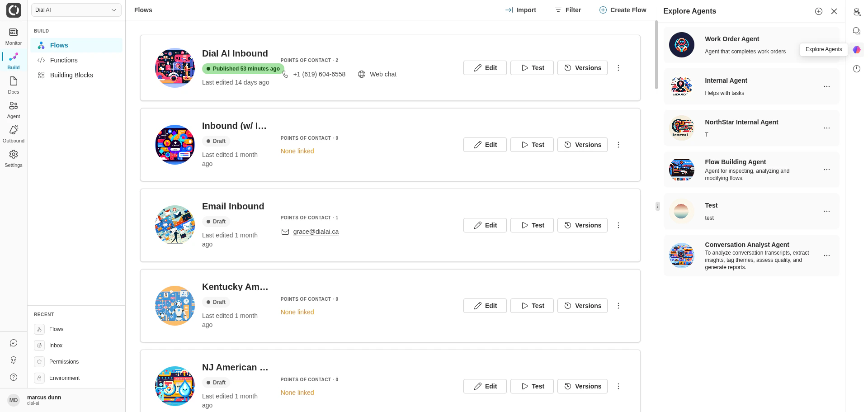Open the help question mark icon

coord(14,377)
